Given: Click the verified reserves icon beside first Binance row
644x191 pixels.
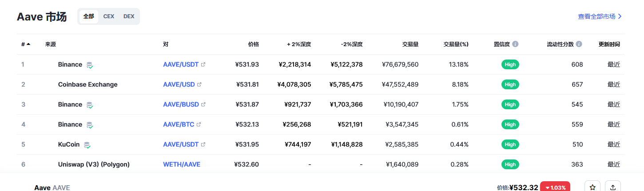Looking at the screenshot, I should tap(90, 65).
